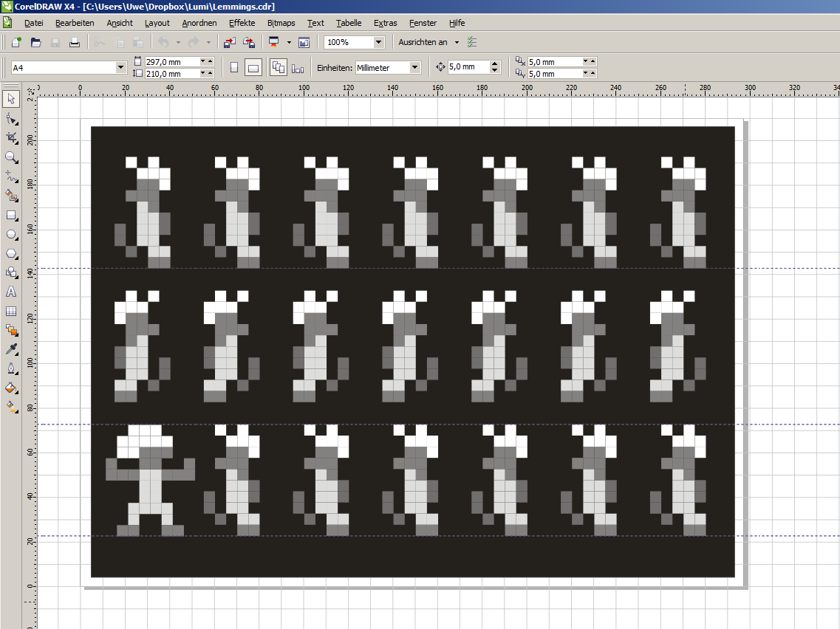Open the redo history dropdown arrow
Screen dimensions: 840x629
[x=208, y=42]
